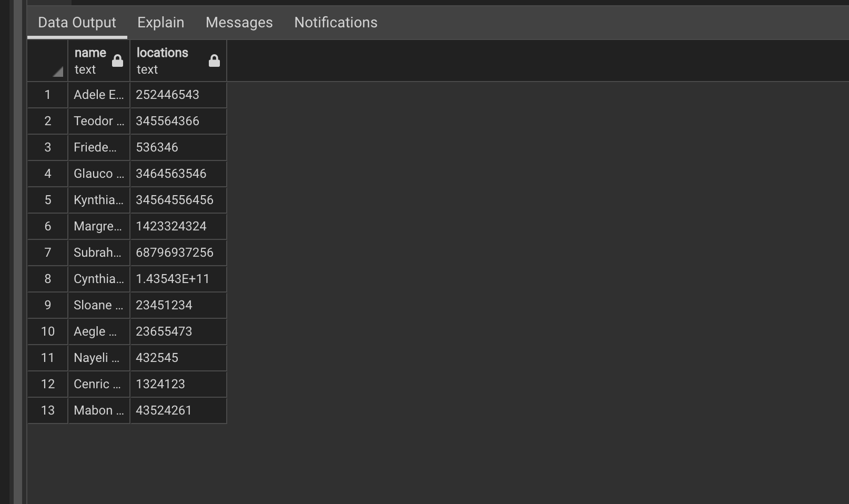The width and height of the screenshot is (849, 504).
Task: Select row number 1 header
Action: pyautogui.click(x=48, y=95)
